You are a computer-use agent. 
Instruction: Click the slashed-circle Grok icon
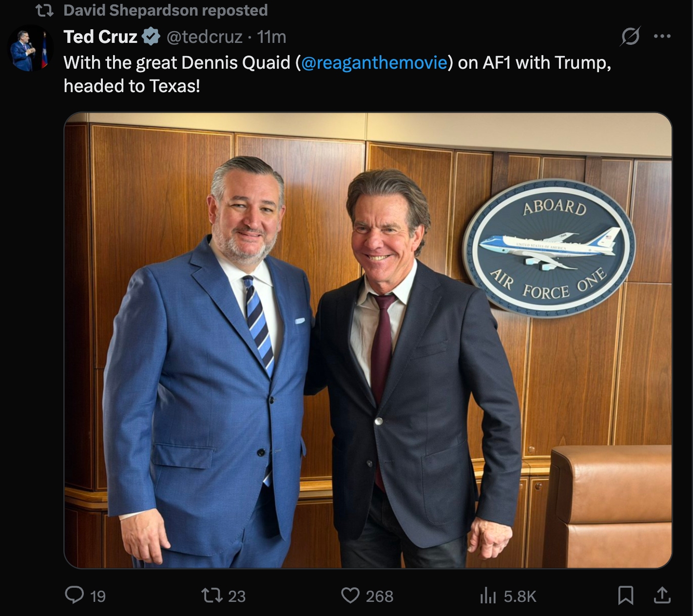(631, 36)
